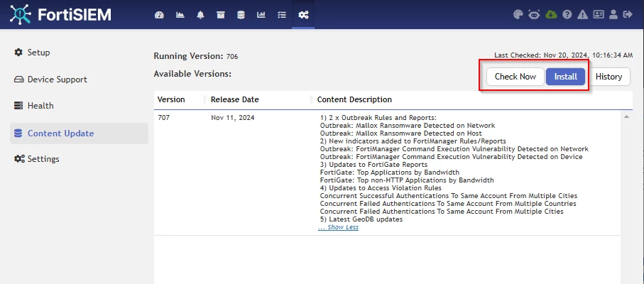Click '4) Updates to Access Violation Rules'

381,188
